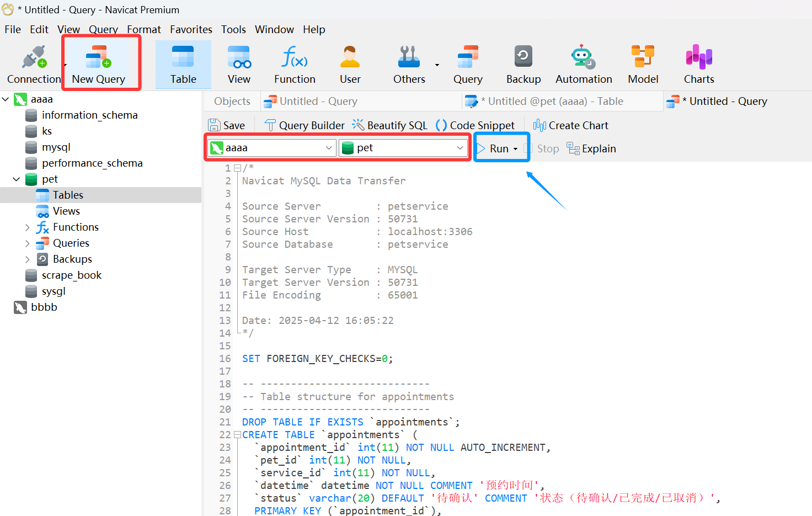Image resolution: width=812 pixels, height=516 pixels.
Task: Open the Query objects toolbar icon
Action: [x=468, y=65]
